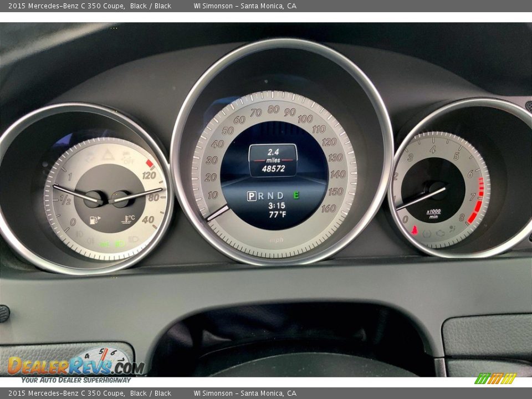Click the trip distance 2.4
532x399 pixels.
point(273,152)
